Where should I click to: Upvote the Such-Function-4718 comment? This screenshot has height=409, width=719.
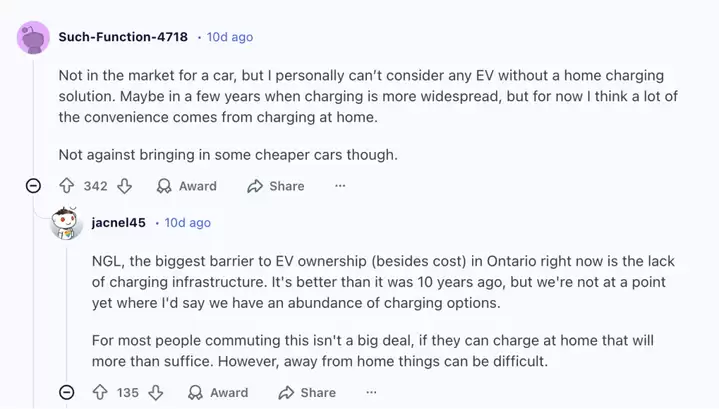pyautogui.click(x=67, y=186)
